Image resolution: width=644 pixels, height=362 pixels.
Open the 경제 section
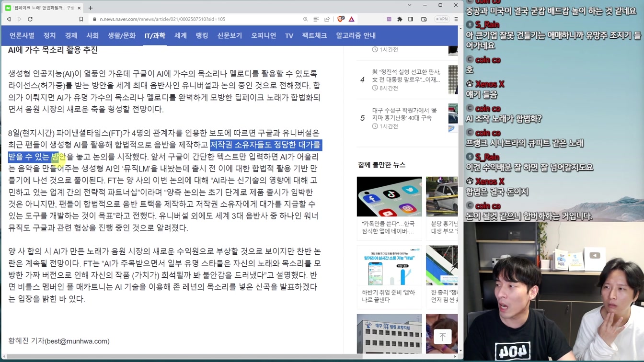(71, 35)
